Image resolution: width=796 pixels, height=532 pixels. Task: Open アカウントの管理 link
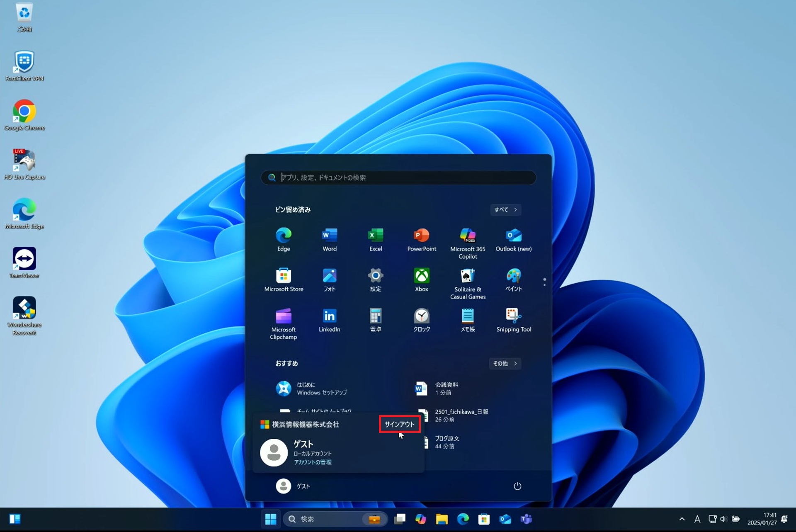(313, 462)
